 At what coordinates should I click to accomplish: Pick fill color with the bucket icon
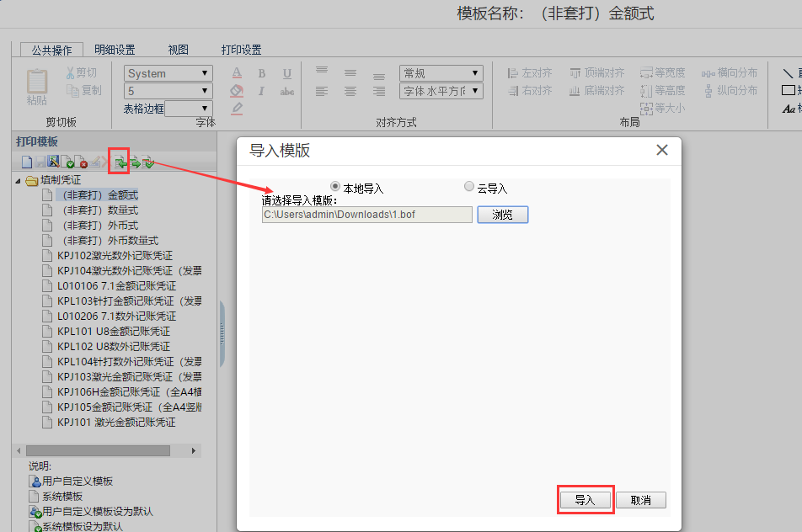[x=236, y=91]
